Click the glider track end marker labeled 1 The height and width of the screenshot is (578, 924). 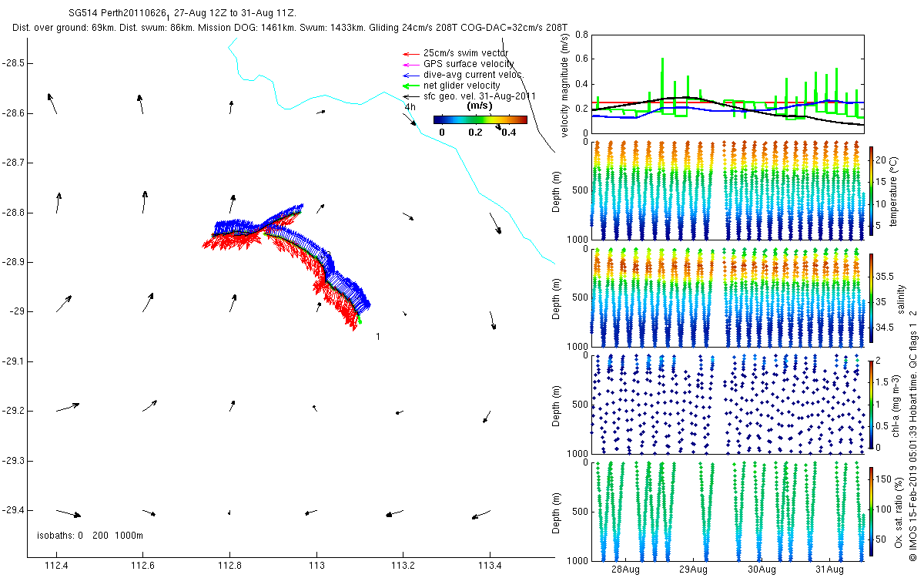[x=377, y=337]
